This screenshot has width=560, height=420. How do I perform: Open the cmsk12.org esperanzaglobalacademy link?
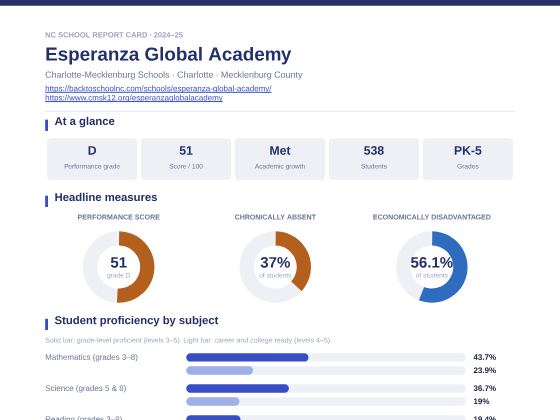pyautogui.click(x=134, y=98)
